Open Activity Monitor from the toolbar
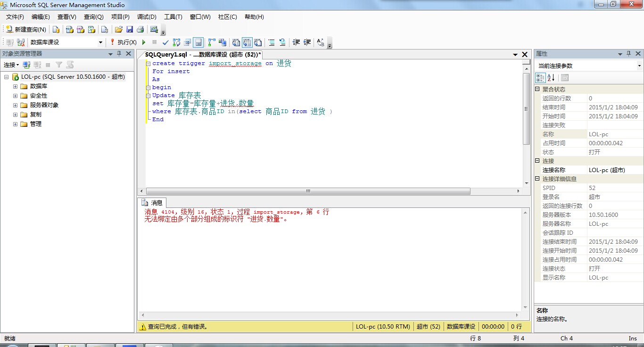644x347 pixels. (154, 29)
